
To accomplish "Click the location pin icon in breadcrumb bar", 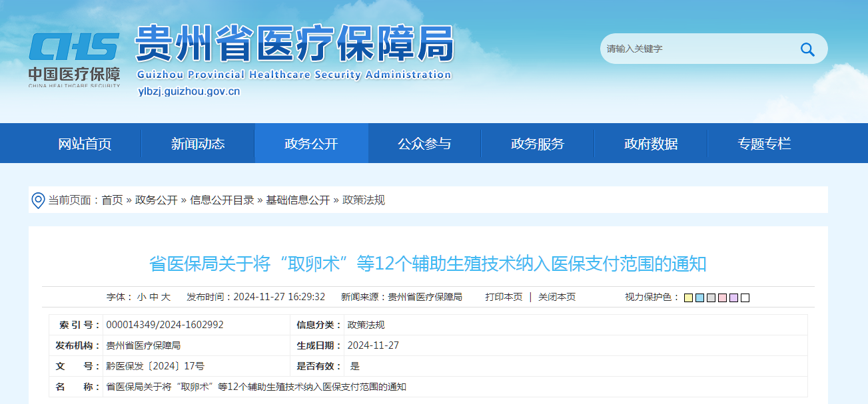I will [38, 200].
